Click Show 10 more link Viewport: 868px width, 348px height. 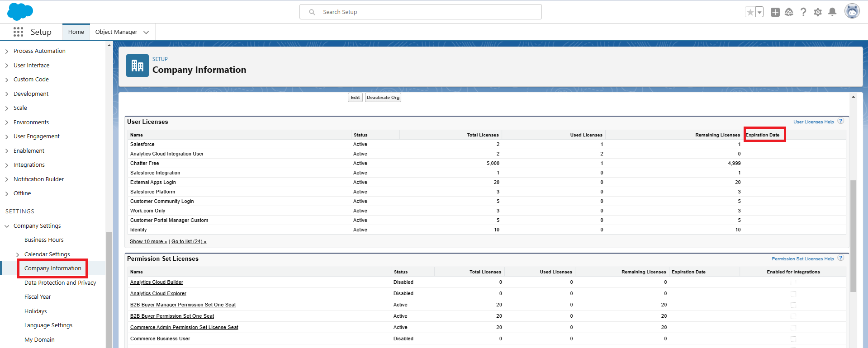[148, 241]
